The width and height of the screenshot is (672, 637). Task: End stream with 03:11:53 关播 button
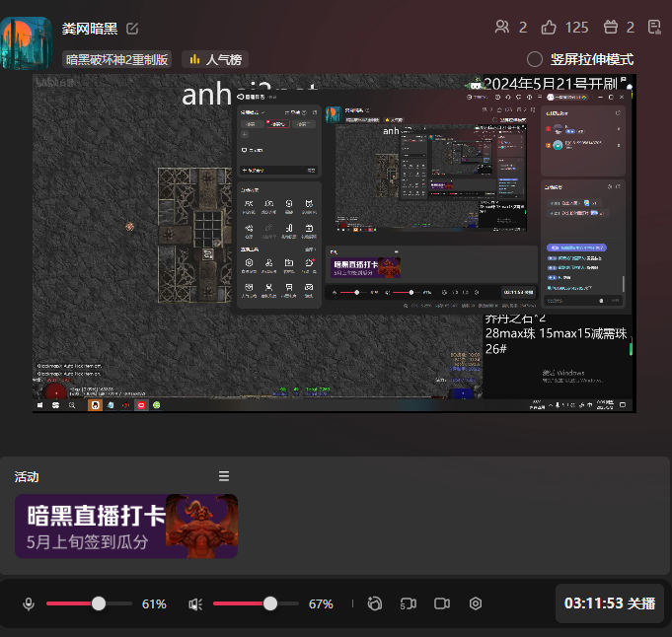(610, 603)
